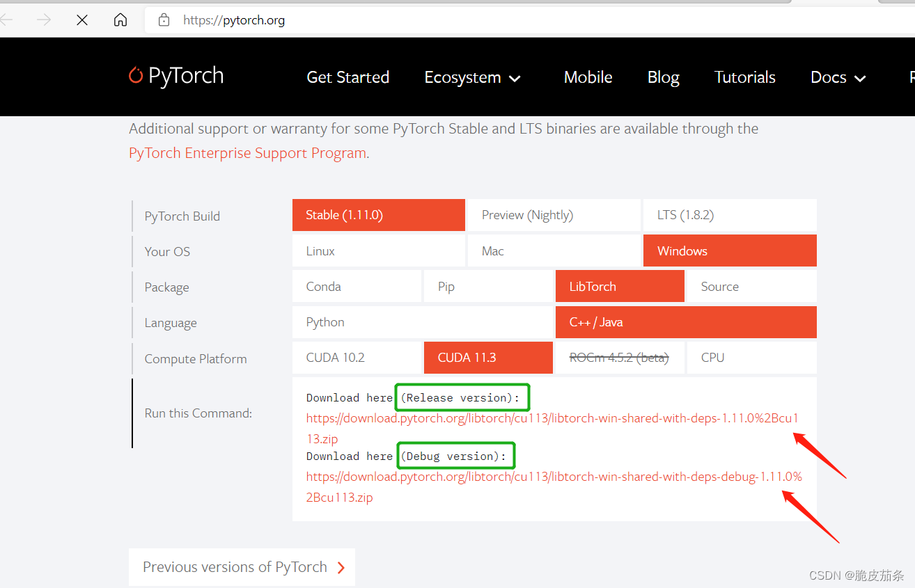Click the PyTorch flame logo
Screen dimensions: 915x588
pyautogui.click(x=136, y=75)
